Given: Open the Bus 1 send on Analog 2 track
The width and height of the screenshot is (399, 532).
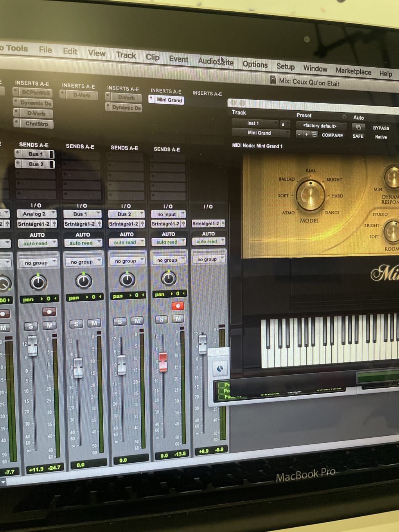Looking at the screenshot, I should pyautogui.click(x=36, y=154).
